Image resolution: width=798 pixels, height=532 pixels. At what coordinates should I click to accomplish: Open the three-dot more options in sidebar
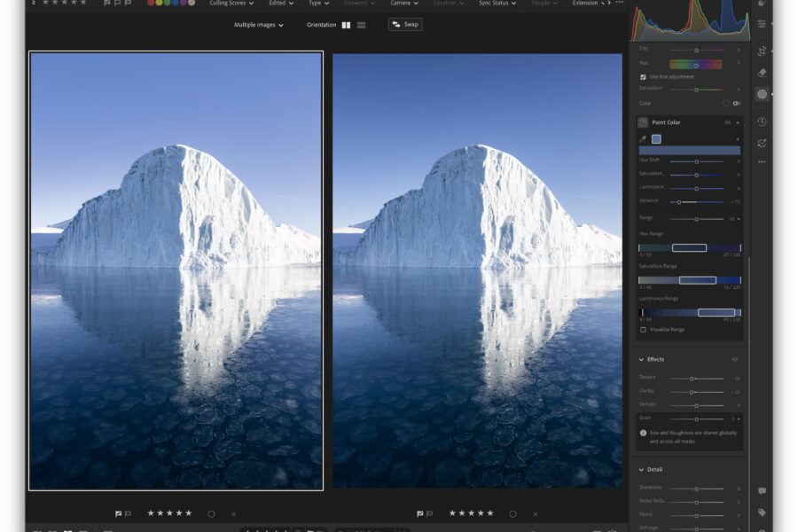point(762,162)
